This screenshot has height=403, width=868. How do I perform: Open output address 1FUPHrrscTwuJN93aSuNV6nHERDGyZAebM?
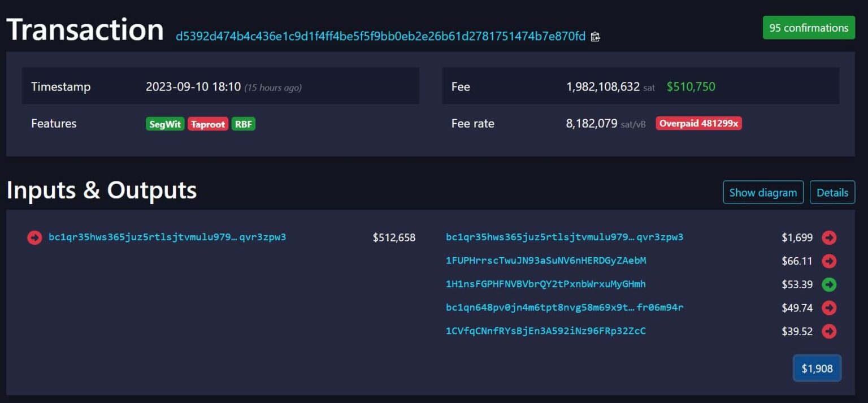545,261
